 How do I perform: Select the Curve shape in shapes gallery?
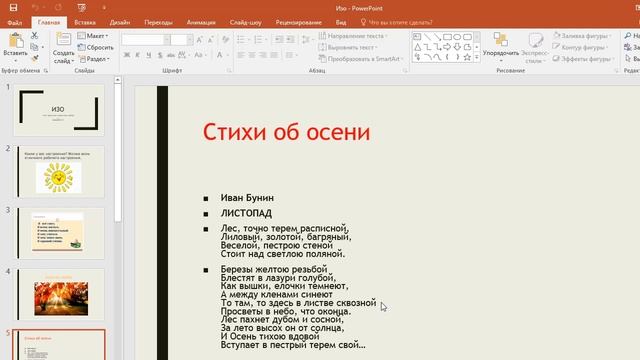pyautogui.click(x=438, y=58)
